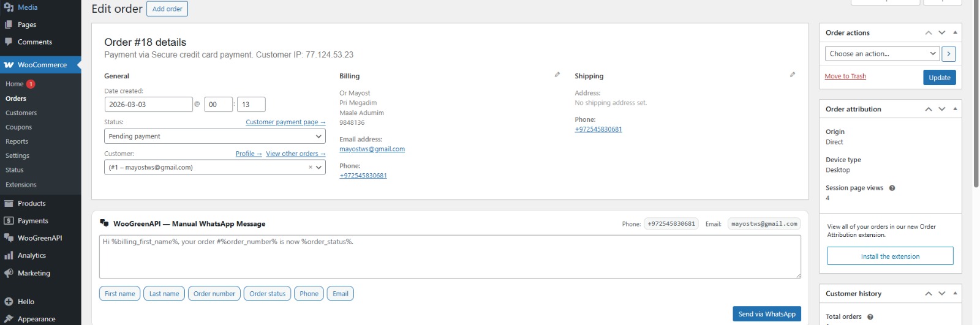
Task: Move Order attribution panel up
Action: click(x=929, y=109)
